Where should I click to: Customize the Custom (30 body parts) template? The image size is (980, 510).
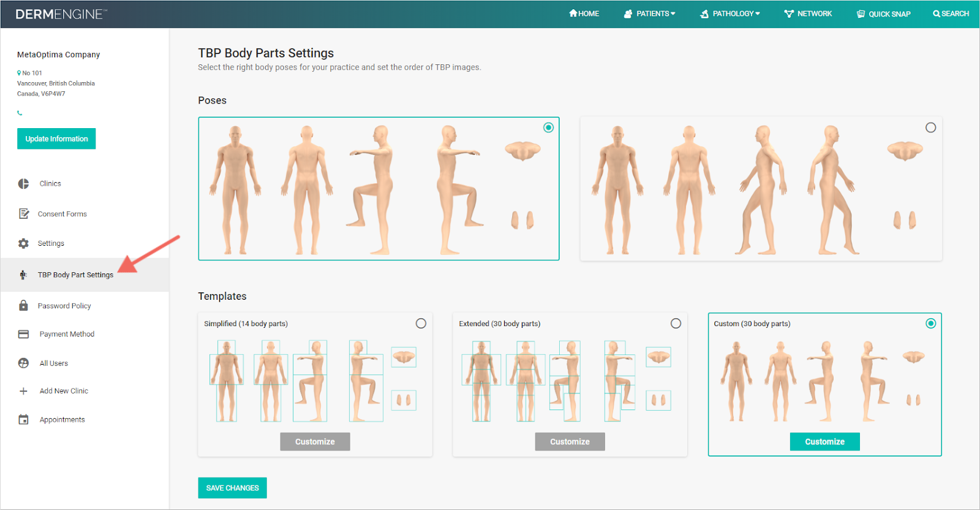click(x=824, y=441)
